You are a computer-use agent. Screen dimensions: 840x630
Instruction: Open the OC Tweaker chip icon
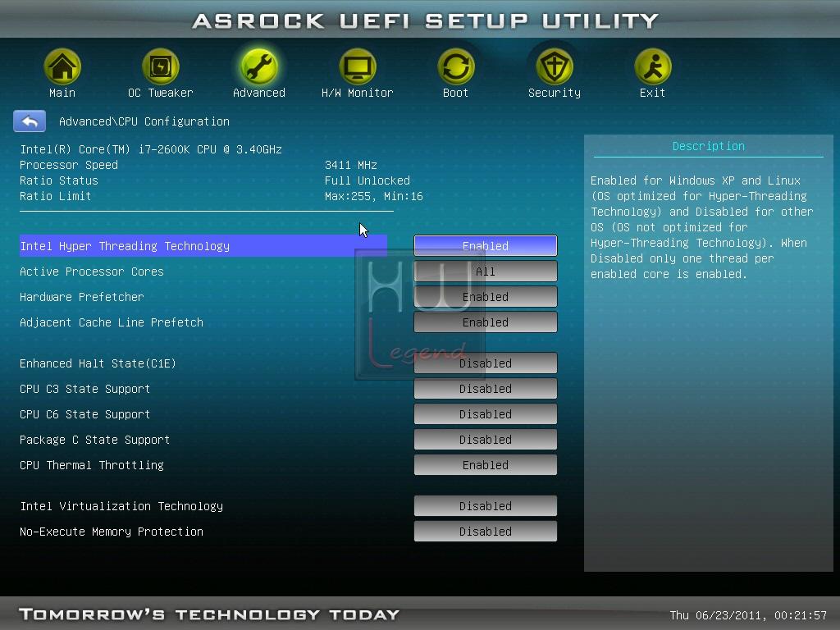click(x=160, y=66)
